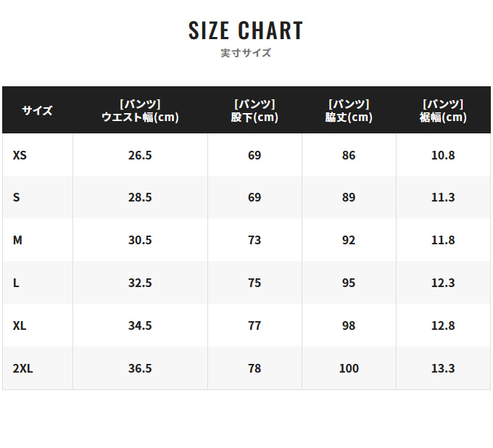Click the S size row label
493x448 pixels.
[x=17, y=197]
